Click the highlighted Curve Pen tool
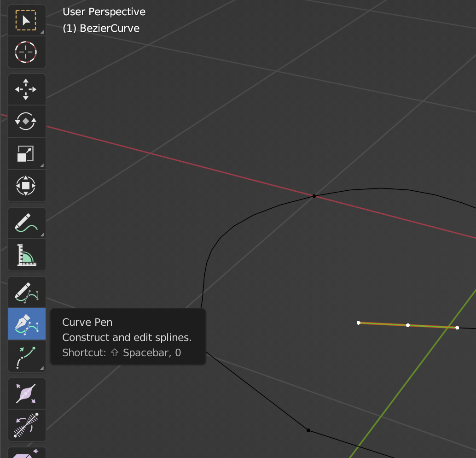 tap(27, 324)
